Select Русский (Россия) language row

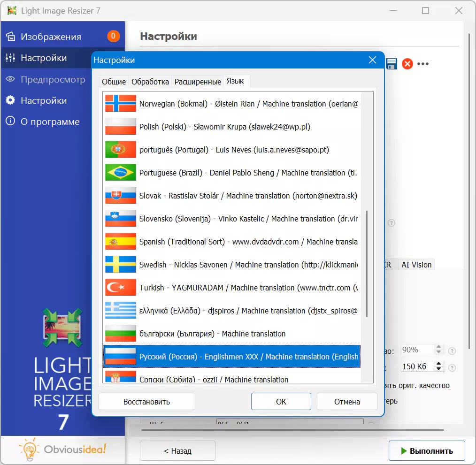232,356
